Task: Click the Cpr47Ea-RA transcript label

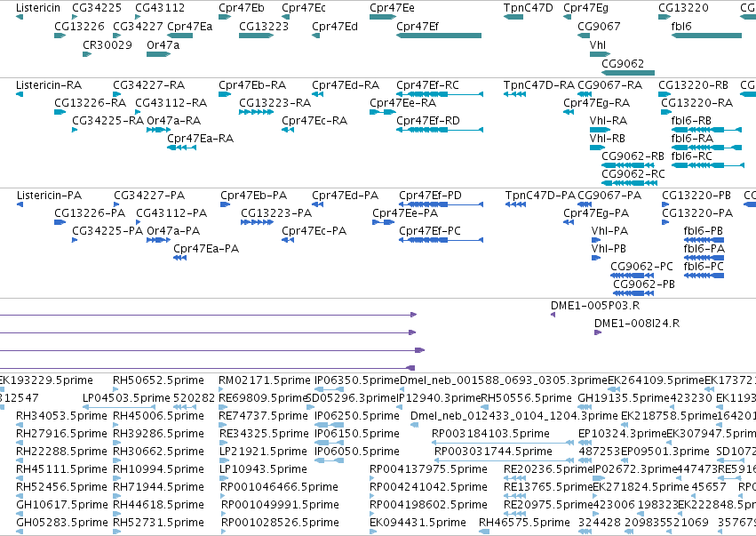Action: 200,139
